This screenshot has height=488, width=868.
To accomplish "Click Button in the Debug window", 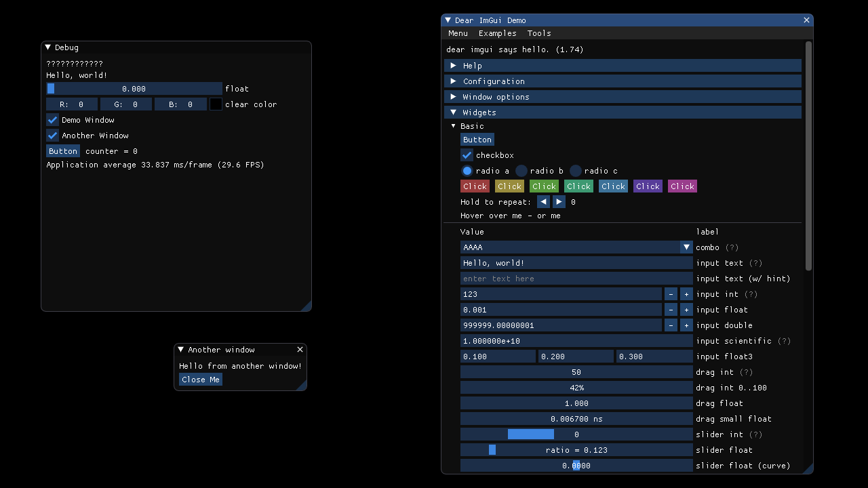I will [63, 151].
